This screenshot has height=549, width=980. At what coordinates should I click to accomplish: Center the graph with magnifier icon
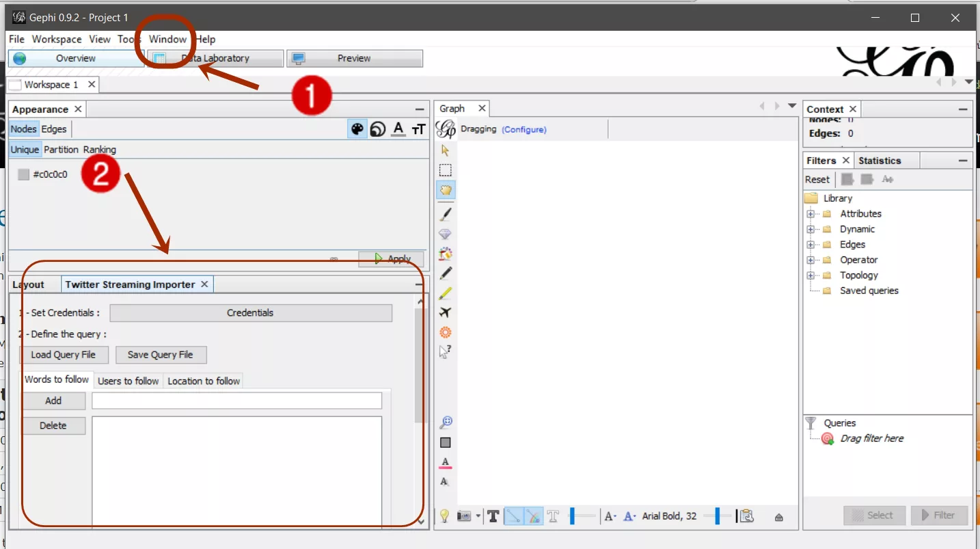tap(446, 422)
